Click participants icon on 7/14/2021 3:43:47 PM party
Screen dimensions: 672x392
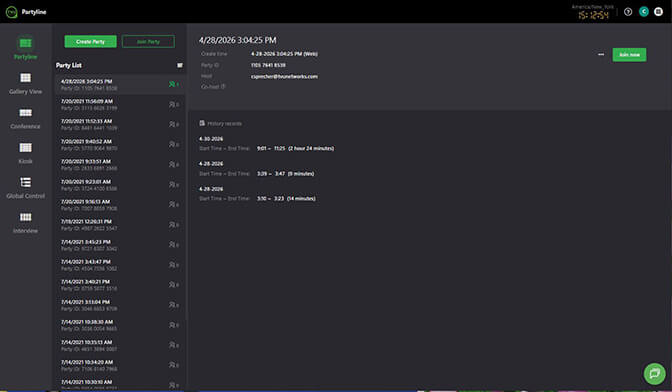click(174, 265)
